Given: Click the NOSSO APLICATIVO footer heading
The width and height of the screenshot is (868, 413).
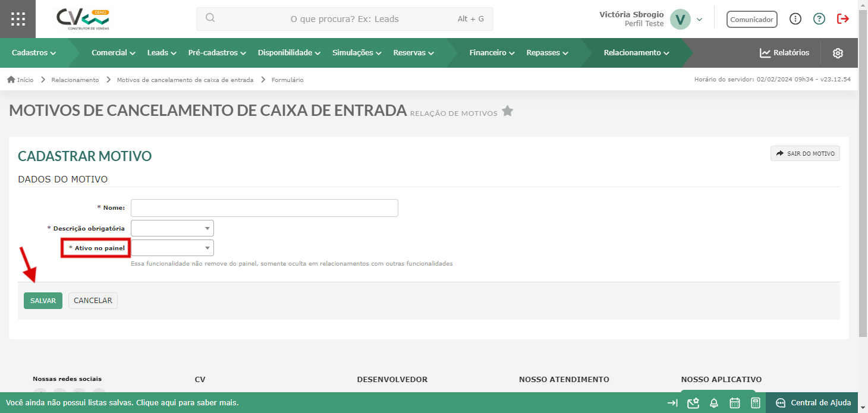Looking at the screenshot, I should [721, 379].
